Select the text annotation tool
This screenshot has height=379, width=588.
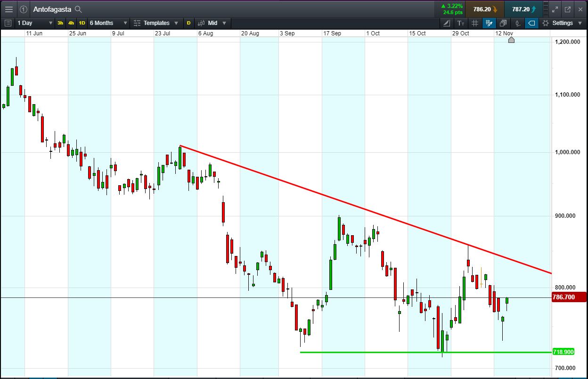click(x=461, y=23)
